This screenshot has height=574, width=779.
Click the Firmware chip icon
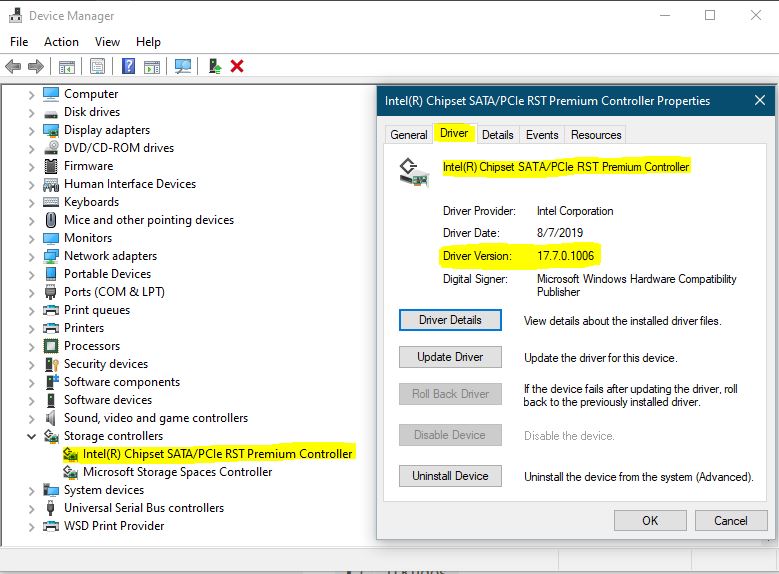click(x=51, y=166)
